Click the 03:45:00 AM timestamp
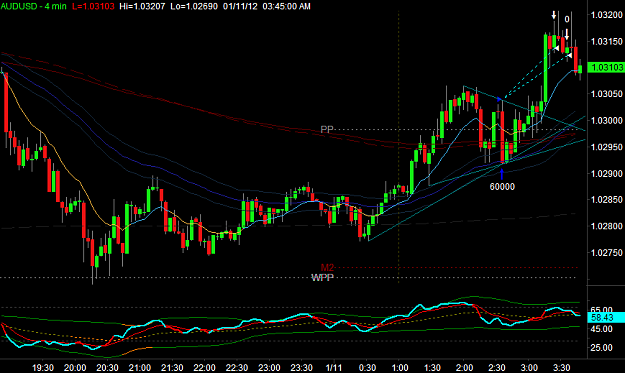625x373 pixels. point(287,6)
